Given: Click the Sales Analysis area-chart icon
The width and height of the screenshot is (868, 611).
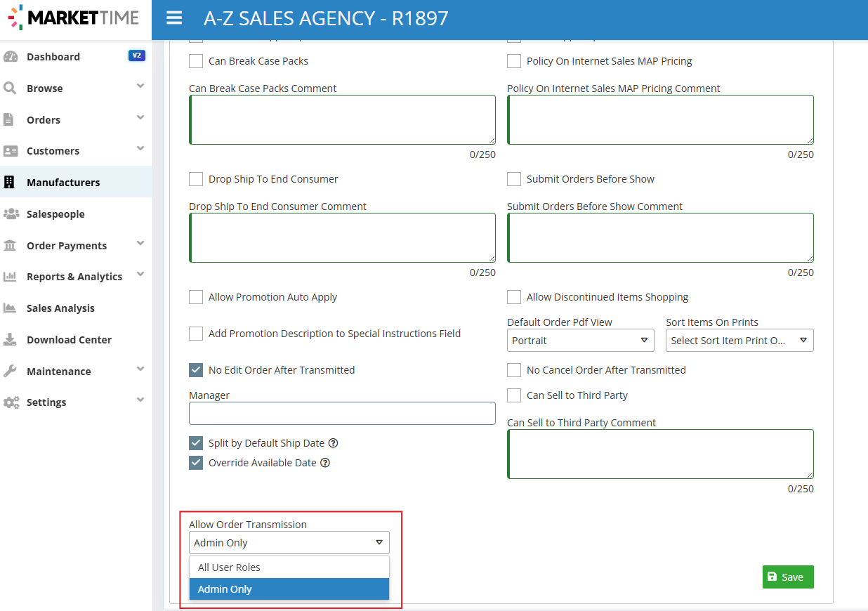Looking at the screenshot, I should [10, 308].
